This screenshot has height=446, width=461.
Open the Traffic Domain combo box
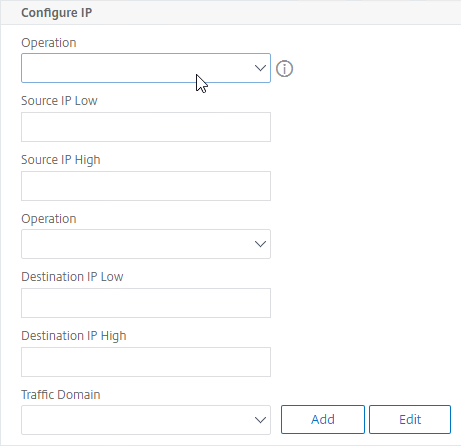click(x=146, y=420)
